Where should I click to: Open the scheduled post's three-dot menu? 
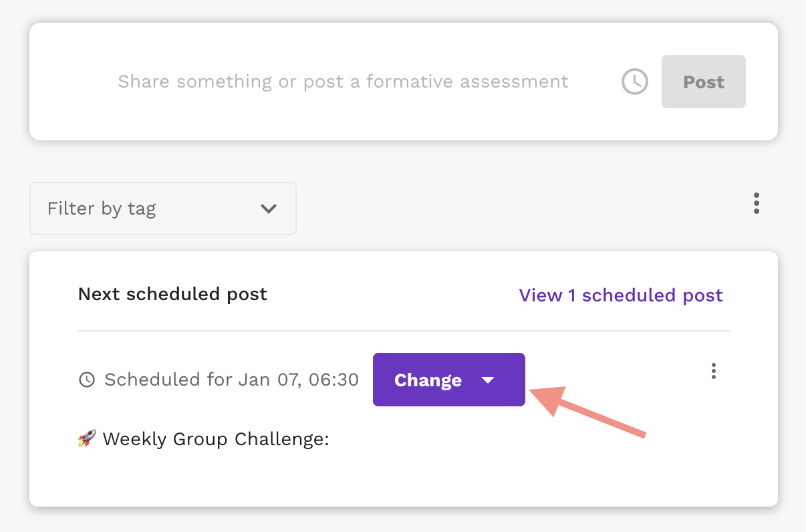(x=714, y=371)
